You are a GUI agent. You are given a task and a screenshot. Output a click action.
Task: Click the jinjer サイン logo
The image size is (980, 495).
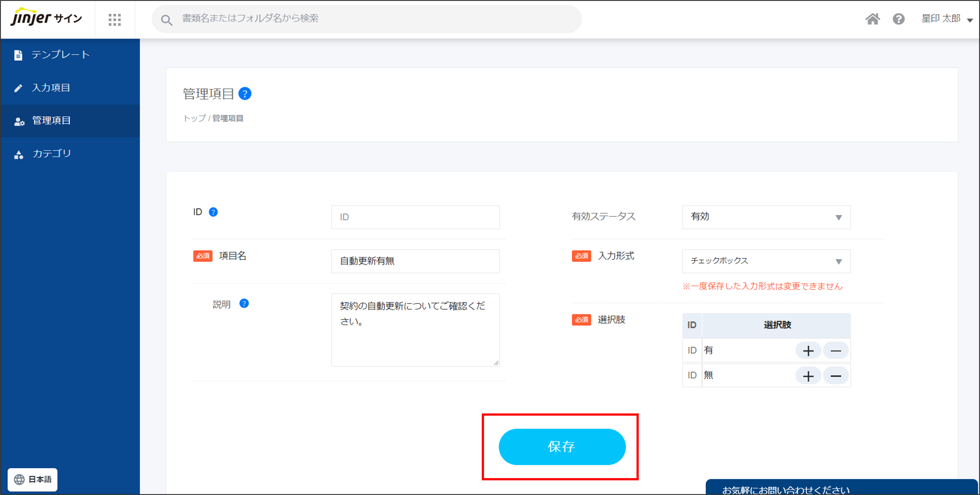[x=46, y=18]
